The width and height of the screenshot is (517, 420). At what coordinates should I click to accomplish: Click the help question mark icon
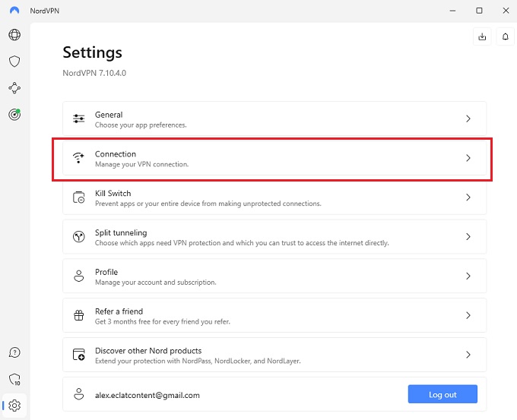pos(14,352)
